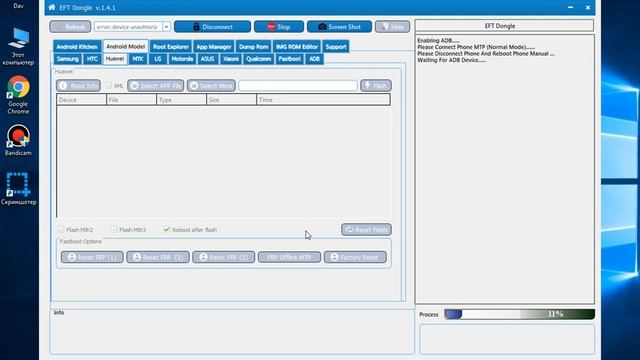Viewport: 640px width, 360px height.
Task: Click the Size column header
Action: [231, 100]
